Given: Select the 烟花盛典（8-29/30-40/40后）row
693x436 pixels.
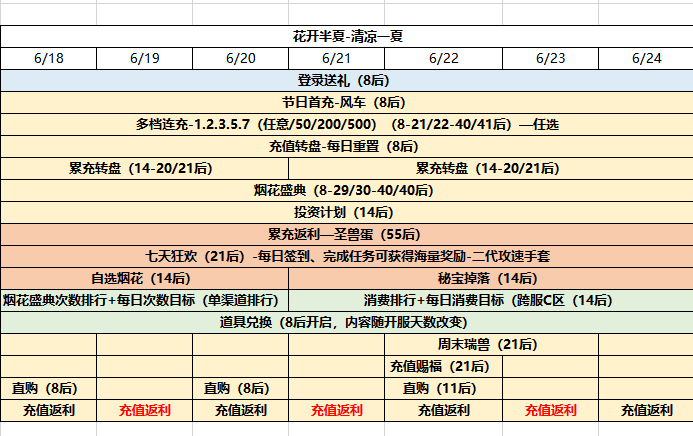Looking at the screenshot, I should [x=347, y=190].
